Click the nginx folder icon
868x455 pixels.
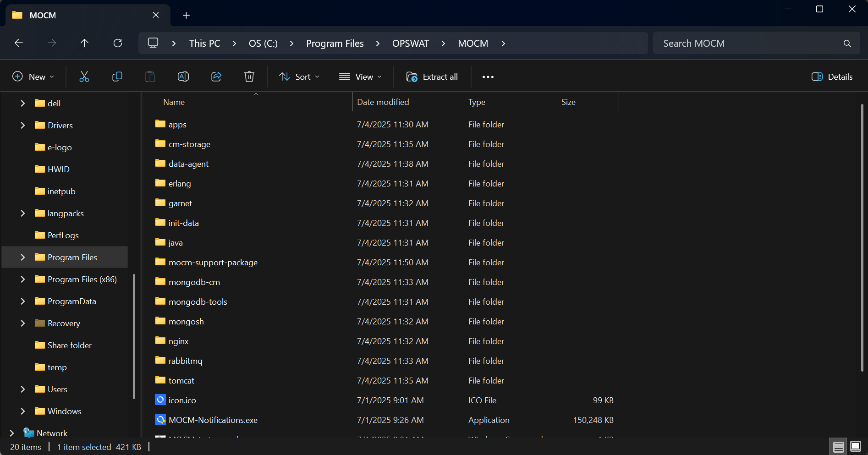tap(160, 340)
